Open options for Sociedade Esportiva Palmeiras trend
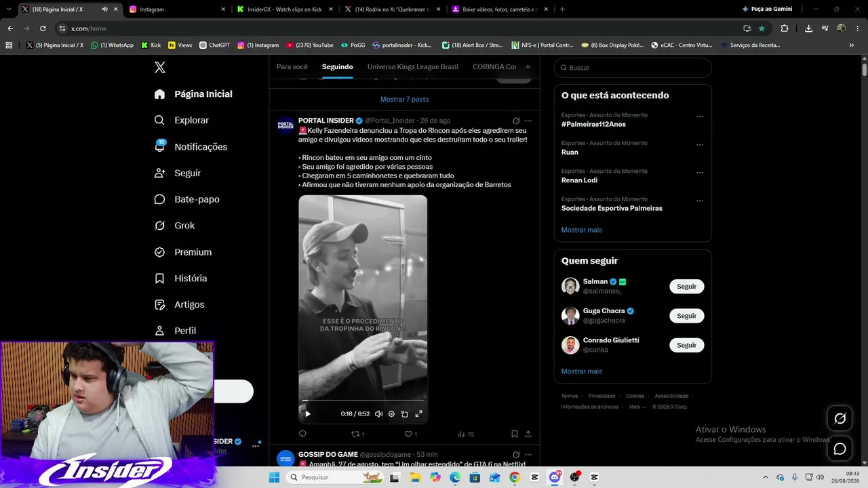 (700, 201)
